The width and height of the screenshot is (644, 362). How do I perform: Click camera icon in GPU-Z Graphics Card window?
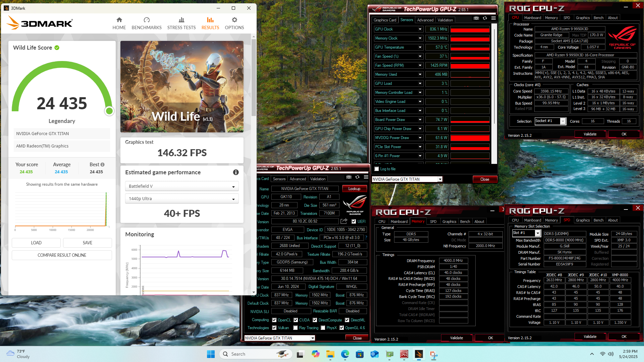(x=349, y=177)
